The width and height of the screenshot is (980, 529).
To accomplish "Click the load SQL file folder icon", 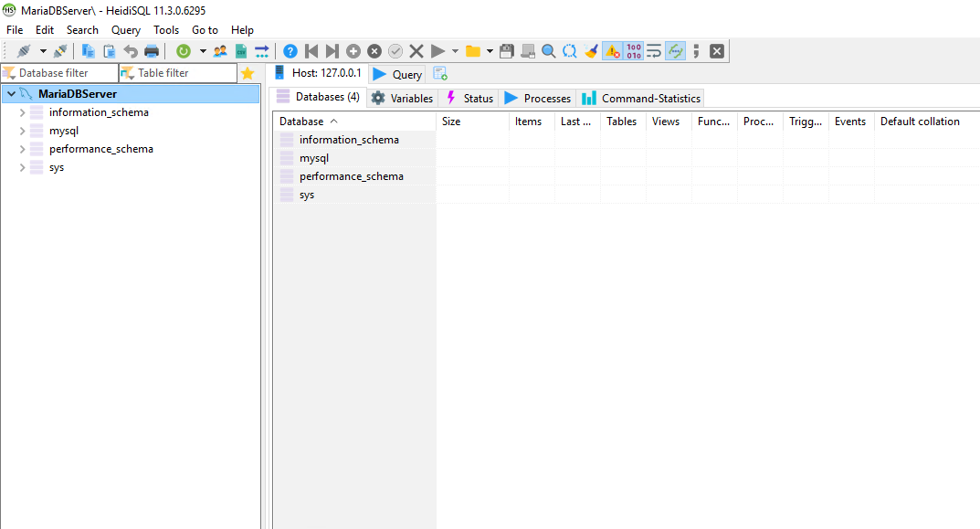I will (473, 51).
